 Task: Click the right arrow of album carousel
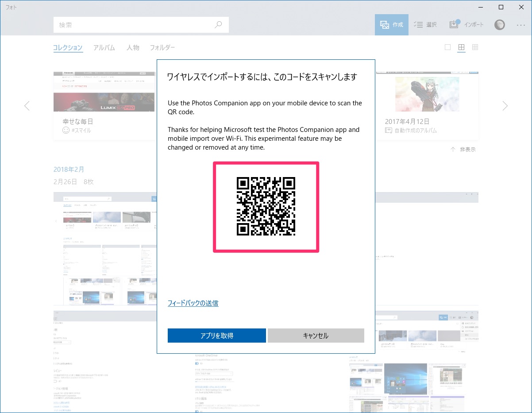click(505, 106)
